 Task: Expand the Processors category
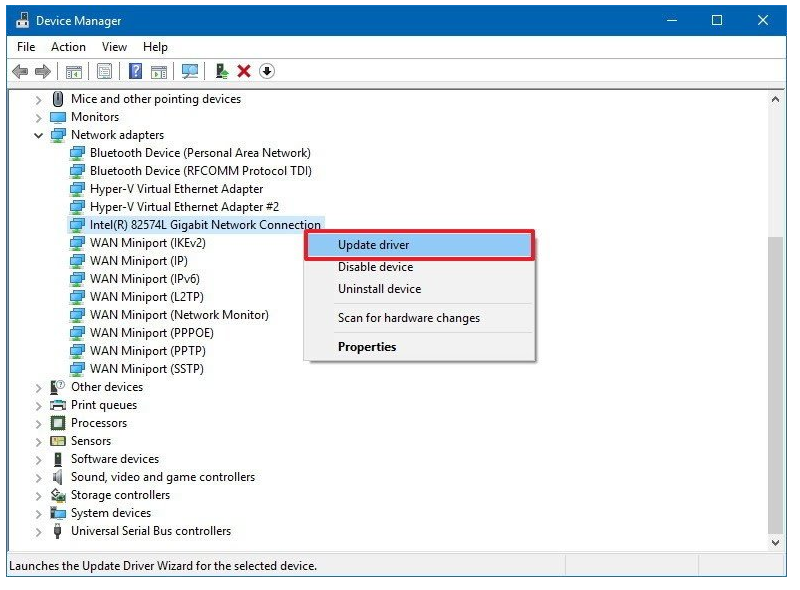click(39, 424)
